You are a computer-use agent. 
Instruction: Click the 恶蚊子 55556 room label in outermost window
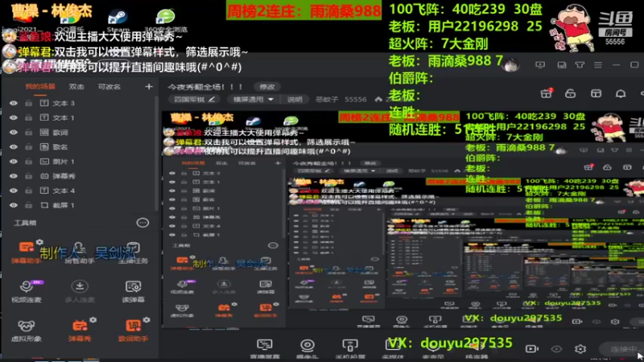point(341,99)
